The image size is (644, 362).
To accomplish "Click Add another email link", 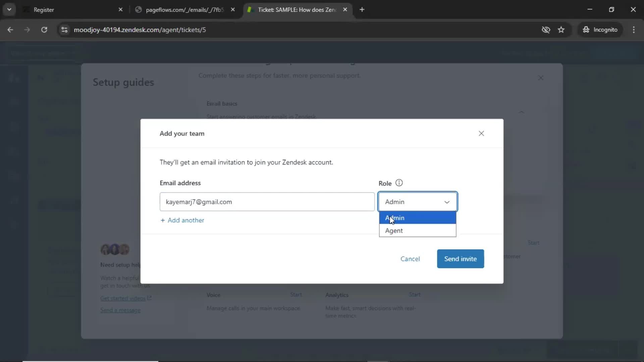I will click(x=182, y=220).
